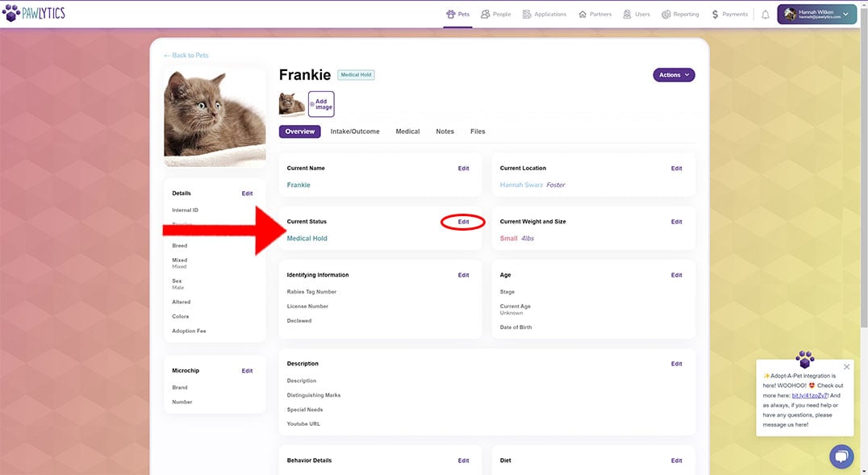Open Payments using the dollar icon

click(x=713, y=13)
